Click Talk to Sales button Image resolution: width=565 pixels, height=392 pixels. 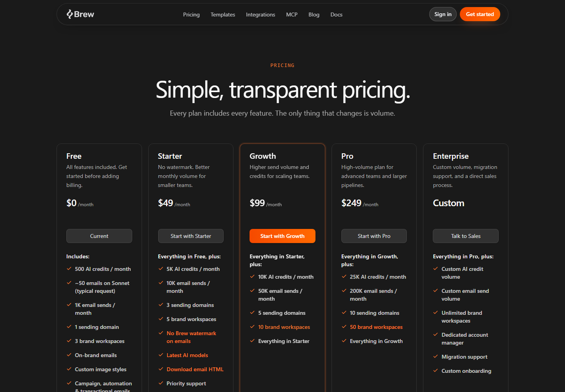pos(466,236)
